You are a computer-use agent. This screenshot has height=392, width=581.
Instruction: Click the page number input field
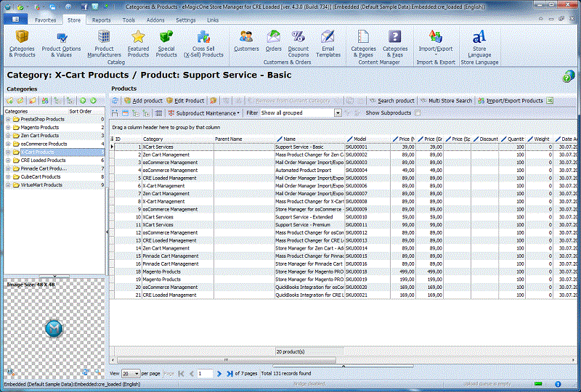click(205, 373)
